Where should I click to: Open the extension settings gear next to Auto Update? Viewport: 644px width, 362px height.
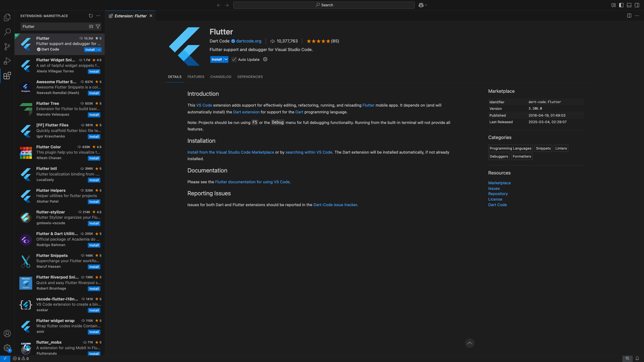click(x=265, y=59)
